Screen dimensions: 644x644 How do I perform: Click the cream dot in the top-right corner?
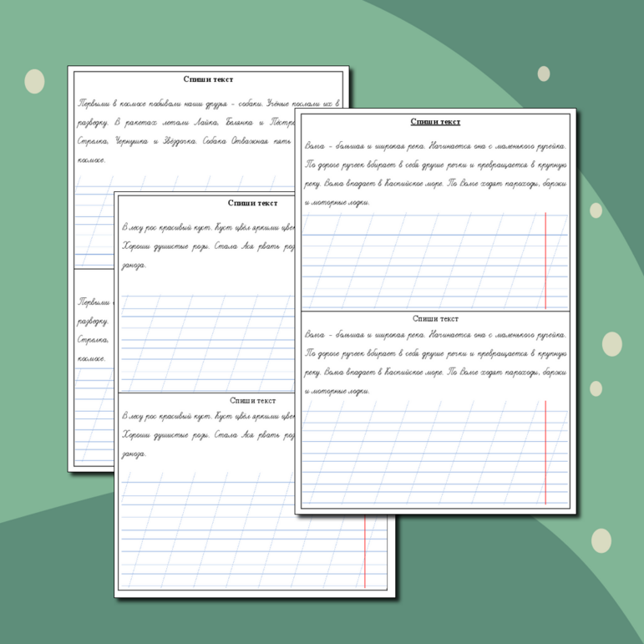[544, 74]
